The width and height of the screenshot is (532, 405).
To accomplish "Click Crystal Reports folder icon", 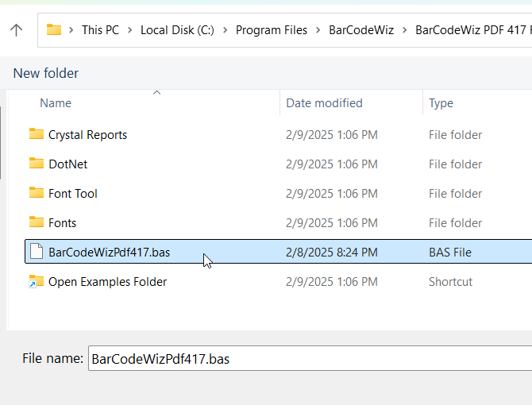I will point(37,134).
